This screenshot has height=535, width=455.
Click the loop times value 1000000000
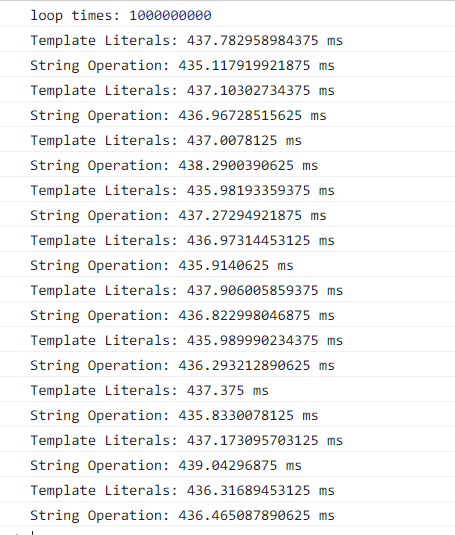tap(170, 15)
